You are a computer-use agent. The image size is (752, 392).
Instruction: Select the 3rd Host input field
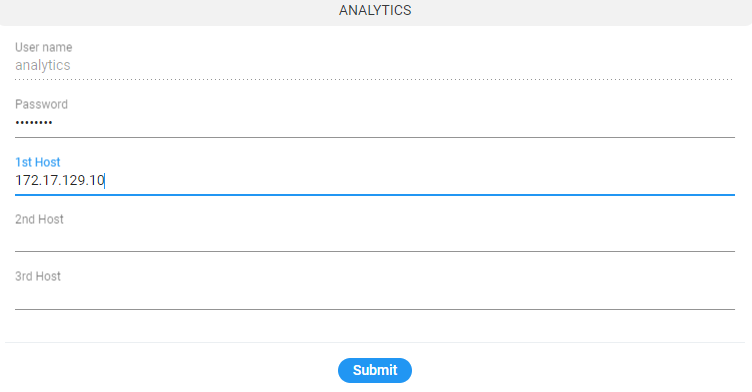(x=375, y=296)
